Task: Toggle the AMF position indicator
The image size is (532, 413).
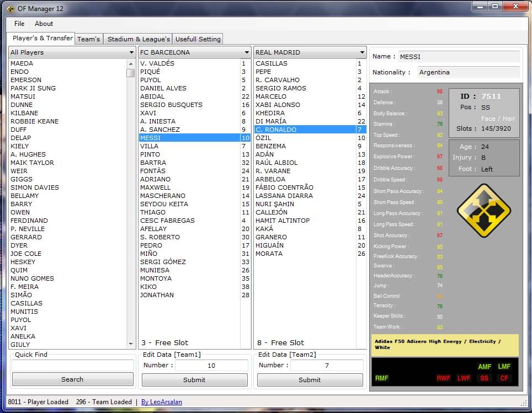Action: click(x=484, y=367)
